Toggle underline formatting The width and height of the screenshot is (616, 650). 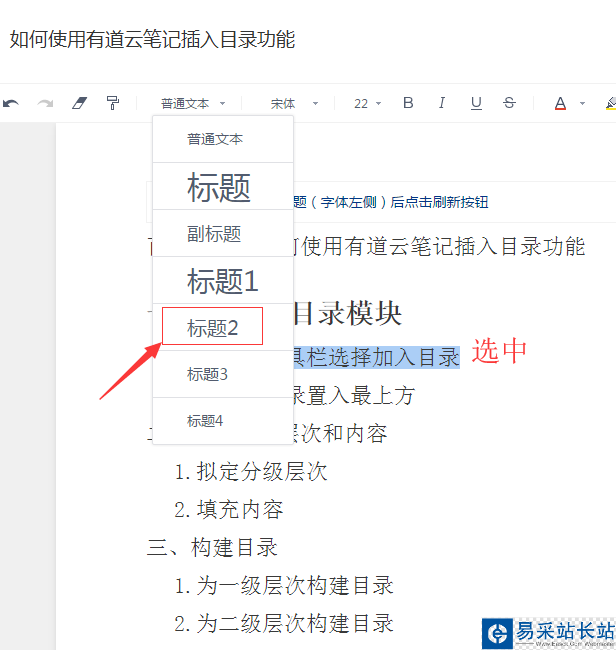click(476, 103)
